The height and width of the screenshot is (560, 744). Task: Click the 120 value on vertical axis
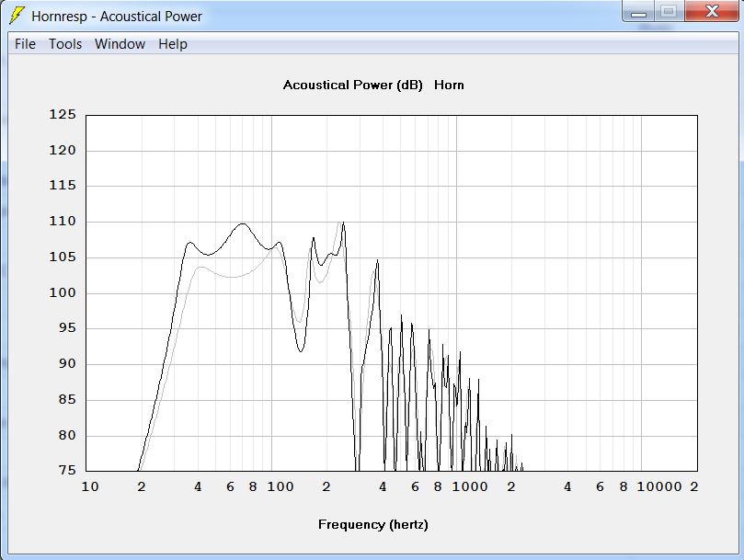63,151
